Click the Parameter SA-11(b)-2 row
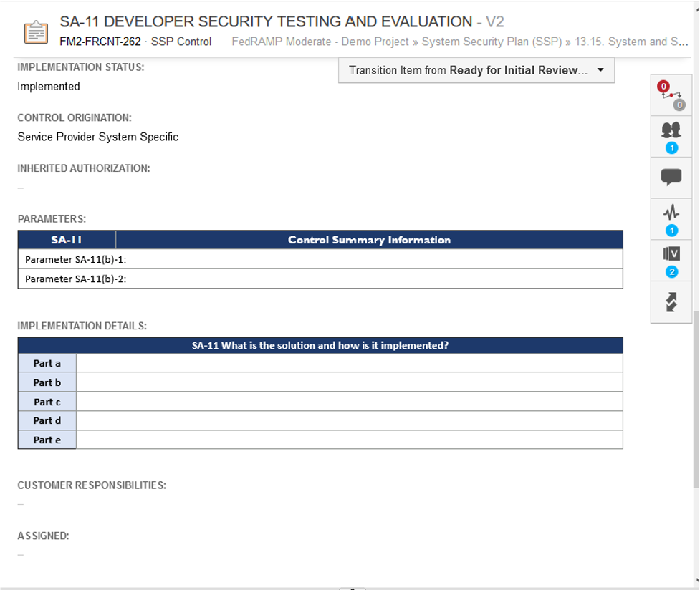 click(320, 279)
